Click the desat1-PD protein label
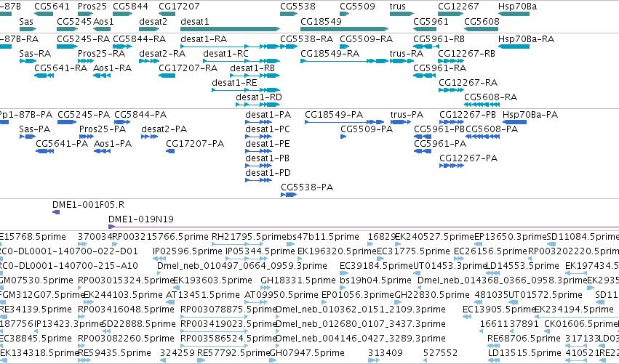 268,173
